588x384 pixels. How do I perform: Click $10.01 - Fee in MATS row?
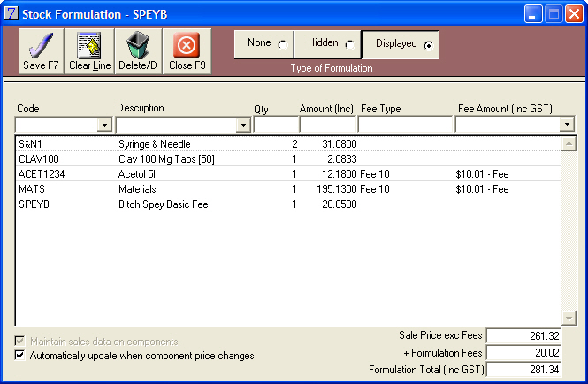click(482, 189)
